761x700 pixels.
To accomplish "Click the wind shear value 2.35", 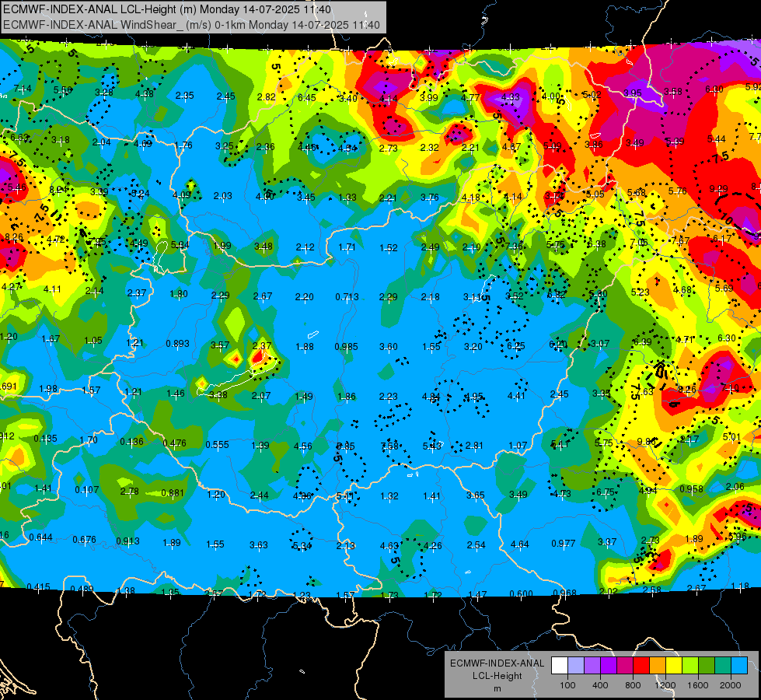I will (x=185, y=95).
